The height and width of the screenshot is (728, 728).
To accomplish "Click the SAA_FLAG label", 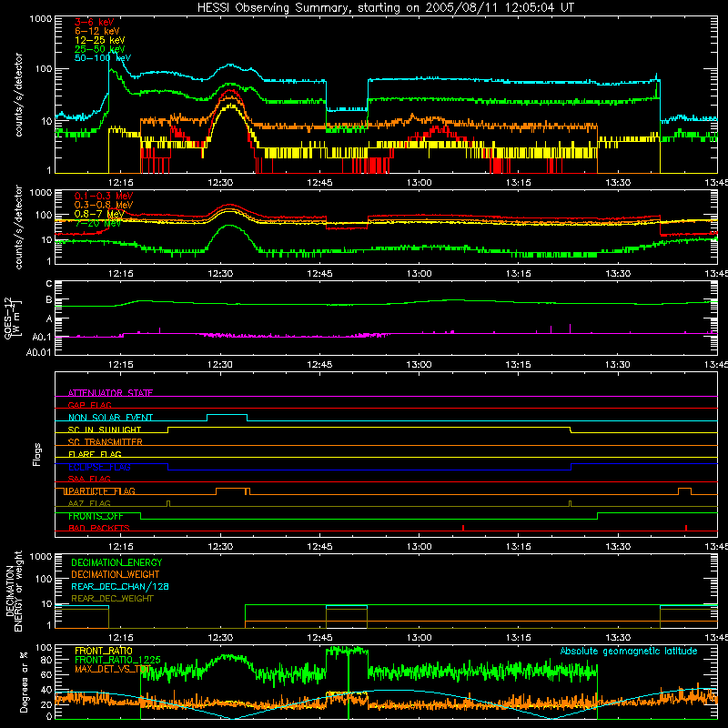I will pyautogui.click(x=89, y=479).
